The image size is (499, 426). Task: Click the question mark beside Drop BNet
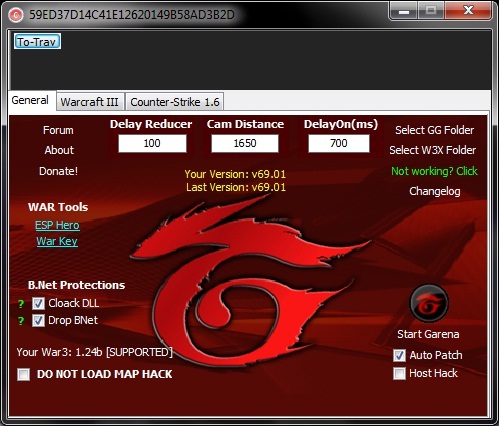click(21, 321)
